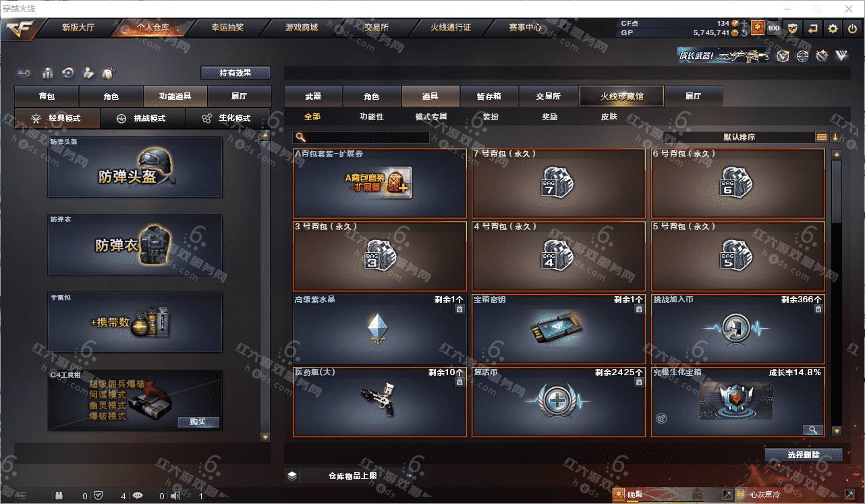The image size is (865, 504).
Task: Switch to the 火线珍藏馆 tab
Action: pyautogui.click(x=621, y=96)
